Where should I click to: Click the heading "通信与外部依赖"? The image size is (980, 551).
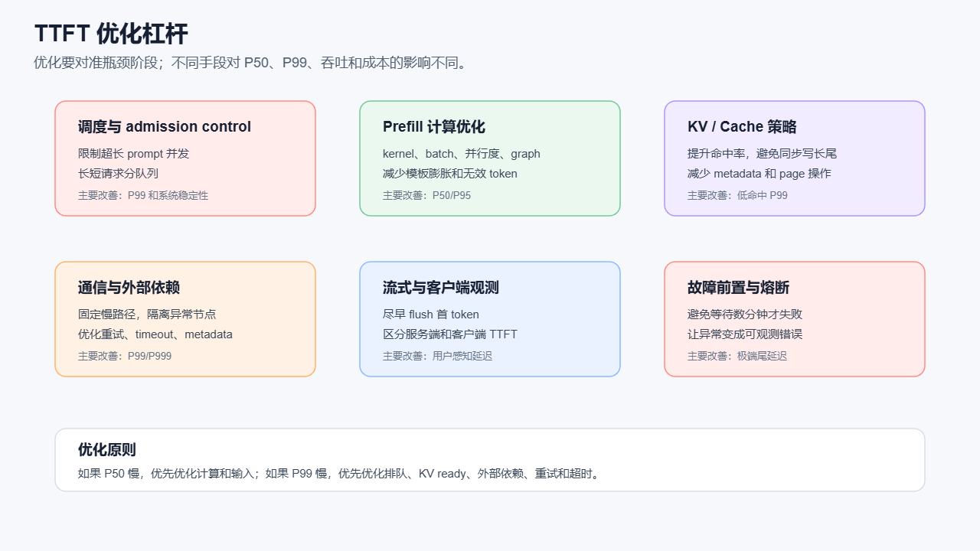(129, 288)
